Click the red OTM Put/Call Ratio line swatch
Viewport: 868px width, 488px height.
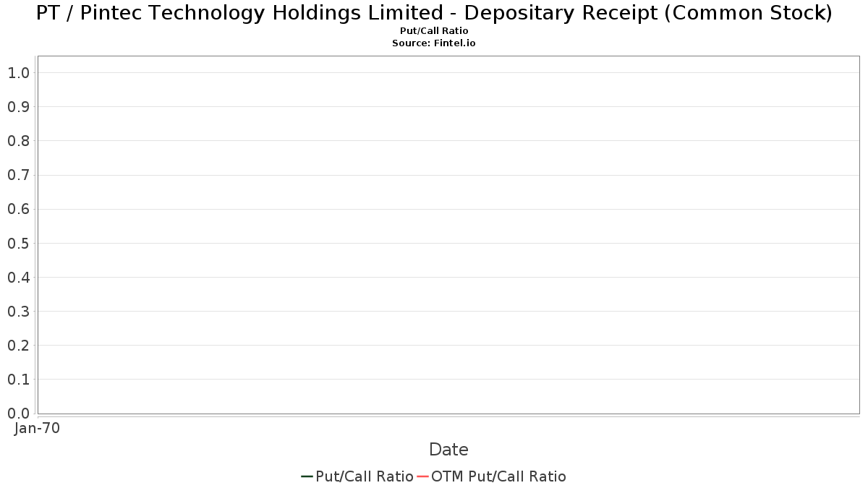[x=422, y=476]
